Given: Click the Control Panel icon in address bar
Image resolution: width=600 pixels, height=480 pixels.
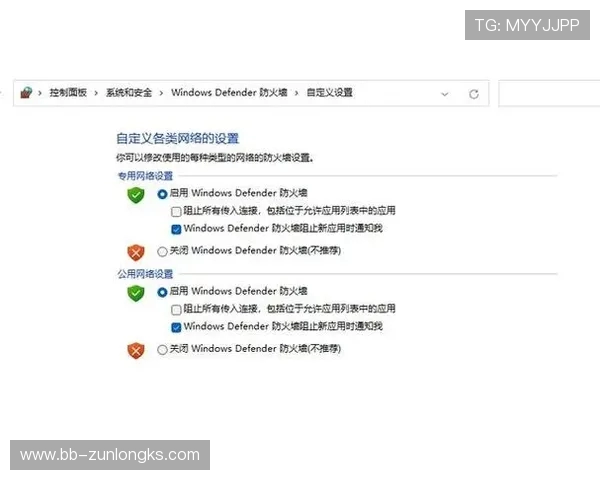Looking at the screenshot, I should coord(26,92).
